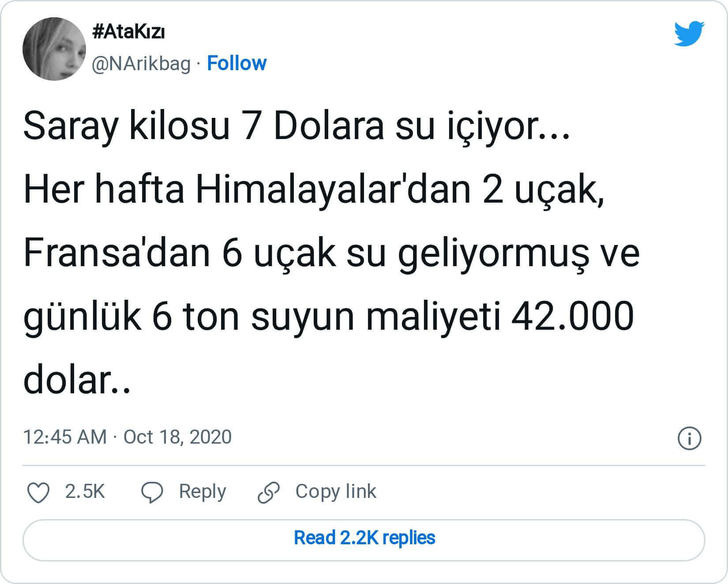Image resolution: width=728 pixels, height=584 pixels.
Task: Open the tweet info circle icon
Action: point(689,438)
